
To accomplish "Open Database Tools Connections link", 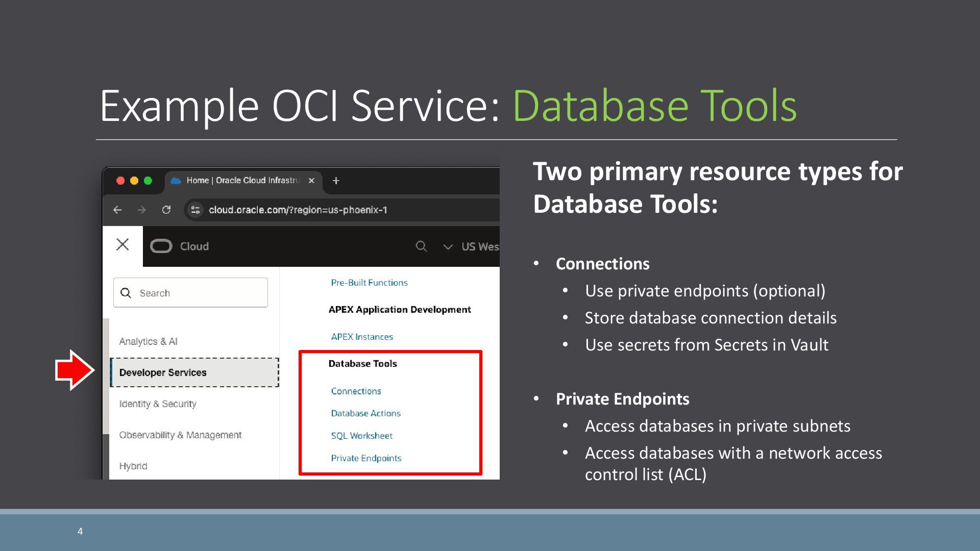I will [356, 391].
